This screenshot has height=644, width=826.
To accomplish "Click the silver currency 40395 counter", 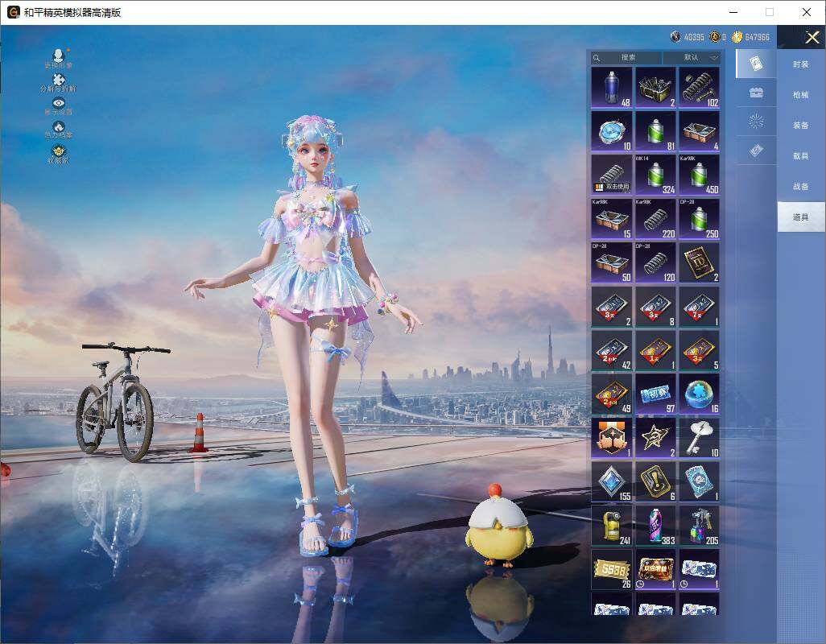I will coord(687,37).
